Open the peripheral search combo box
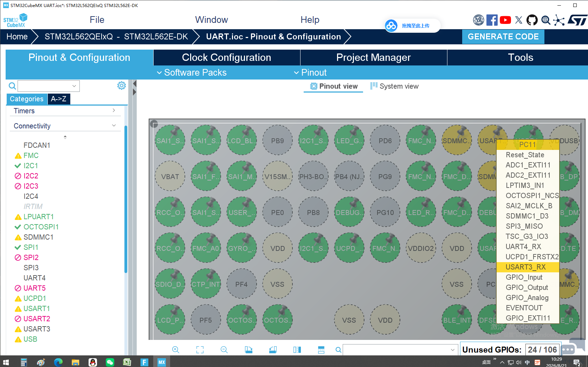 point(49,86)
